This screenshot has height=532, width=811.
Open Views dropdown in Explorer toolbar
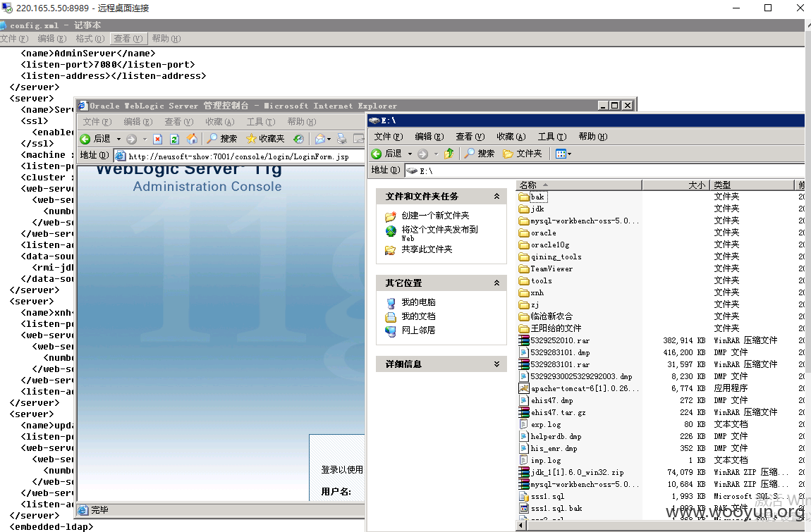tap(563, 154)
